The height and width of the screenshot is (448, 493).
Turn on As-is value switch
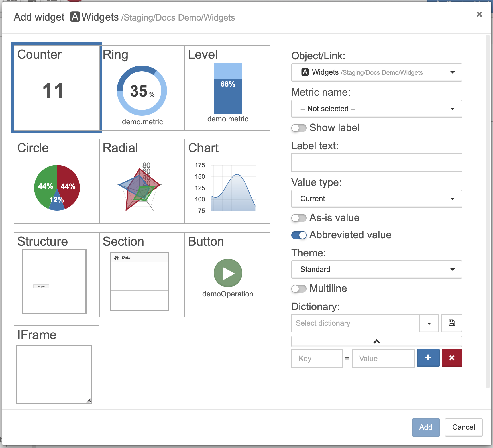tap(299, 218)
